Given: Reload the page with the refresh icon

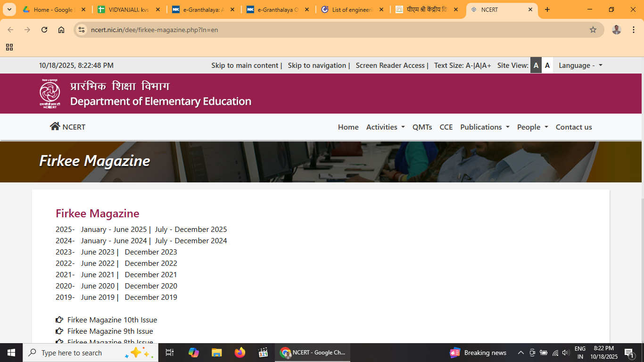Looking at the screenshot, I should 44,30.
